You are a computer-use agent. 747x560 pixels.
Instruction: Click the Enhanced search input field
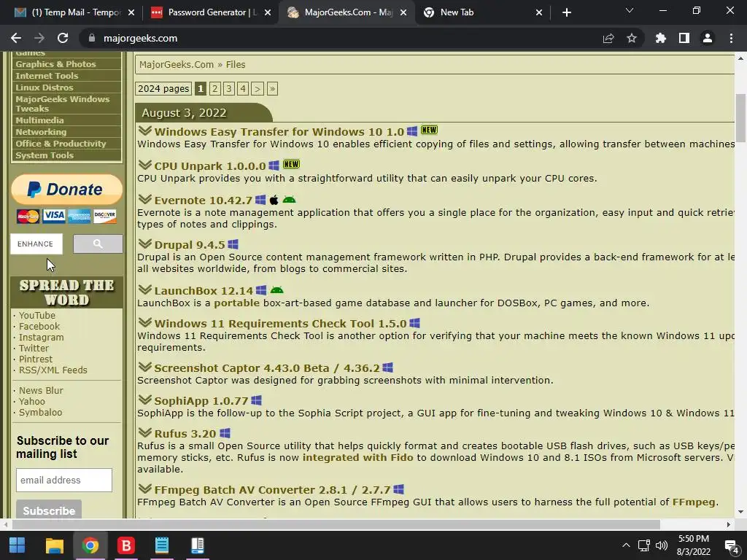tap(36, 244)
